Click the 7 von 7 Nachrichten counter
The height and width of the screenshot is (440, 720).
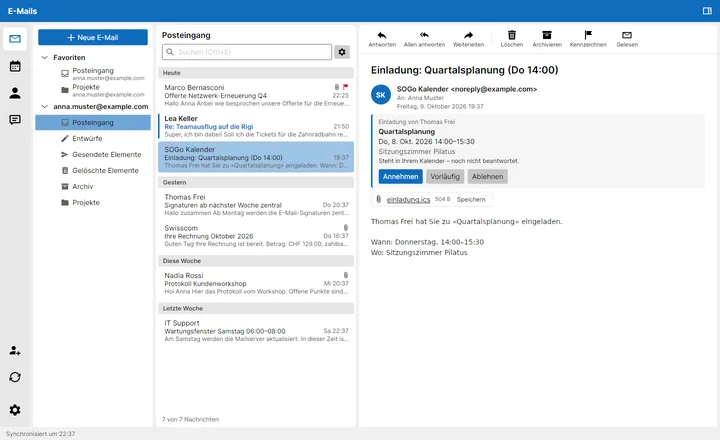190,419
